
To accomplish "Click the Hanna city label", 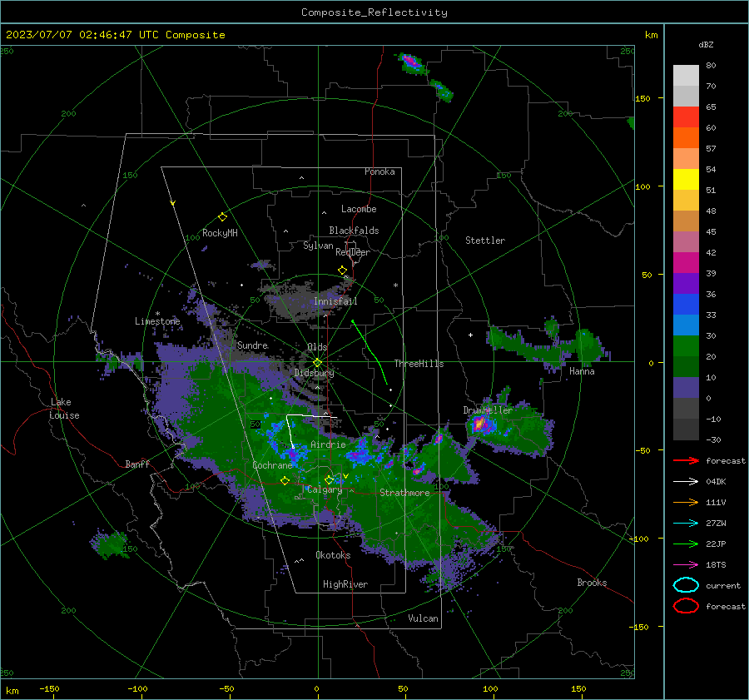I will click(582, 371).
